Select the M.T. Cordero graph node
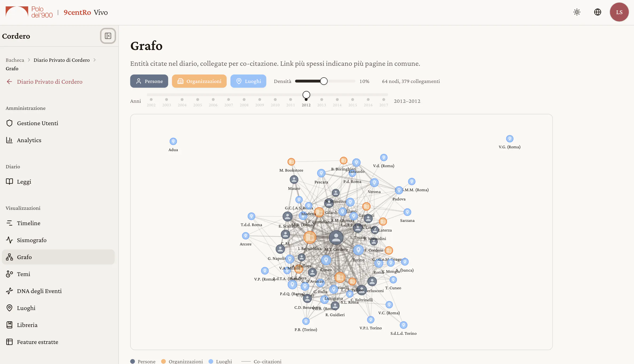 pyautogui.click(x=336, y=237)
